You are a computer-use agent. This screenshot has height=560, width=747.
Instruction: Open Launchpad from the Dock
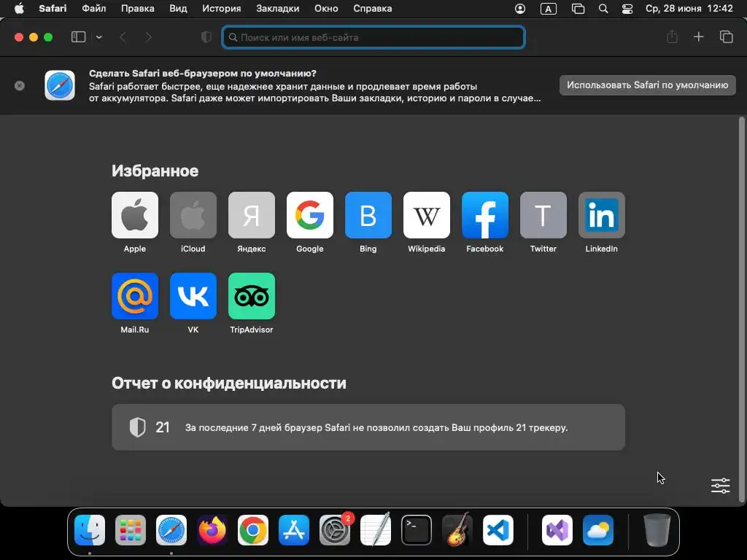131,530
